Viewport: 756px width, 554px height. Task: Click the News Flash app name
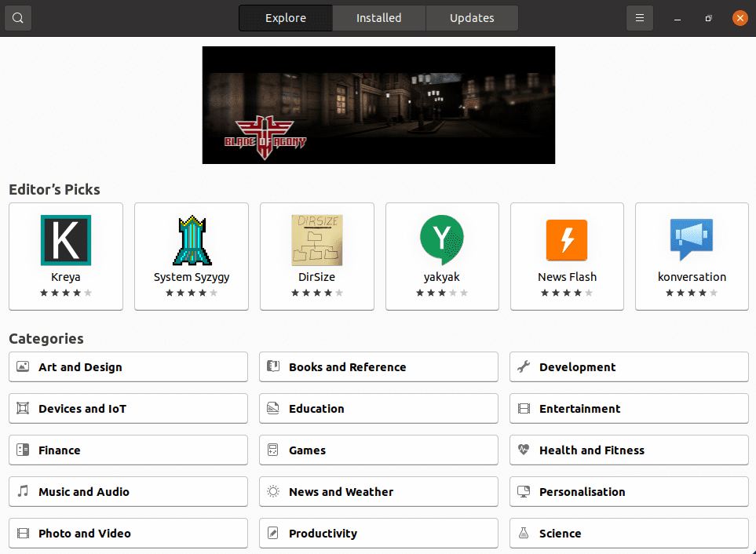tap(567, 277)
